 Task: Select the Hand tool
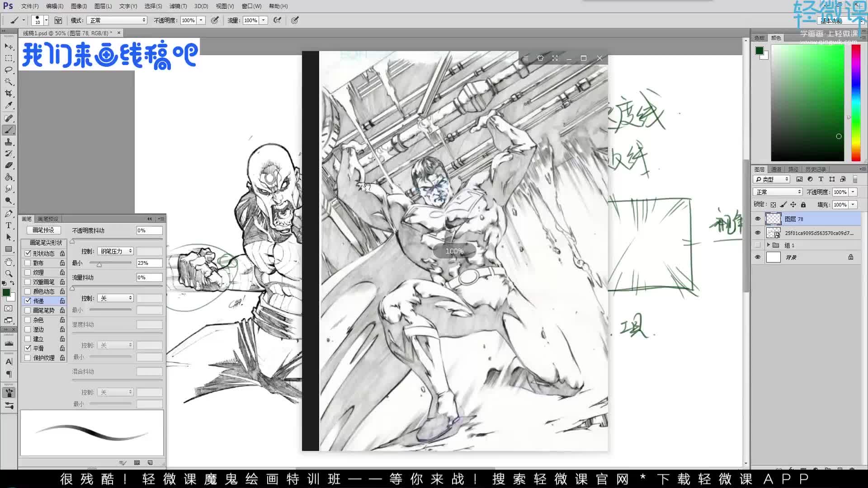(9, 261)
